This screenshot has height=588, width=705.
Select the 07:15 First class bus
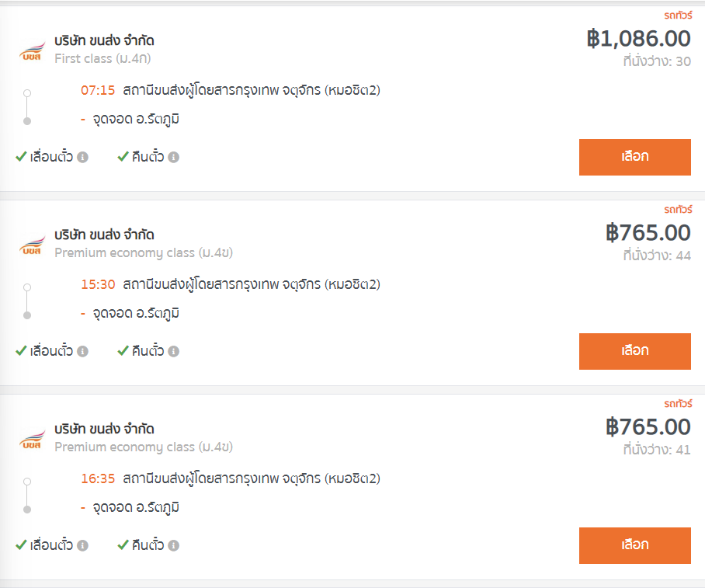click(x=634, y=157)
